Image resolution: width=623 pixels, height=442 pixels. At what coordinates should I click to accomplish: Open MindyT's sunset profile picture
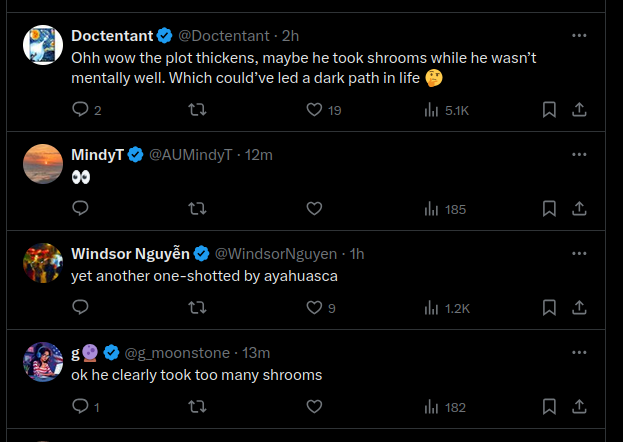(x=43, y=164)
